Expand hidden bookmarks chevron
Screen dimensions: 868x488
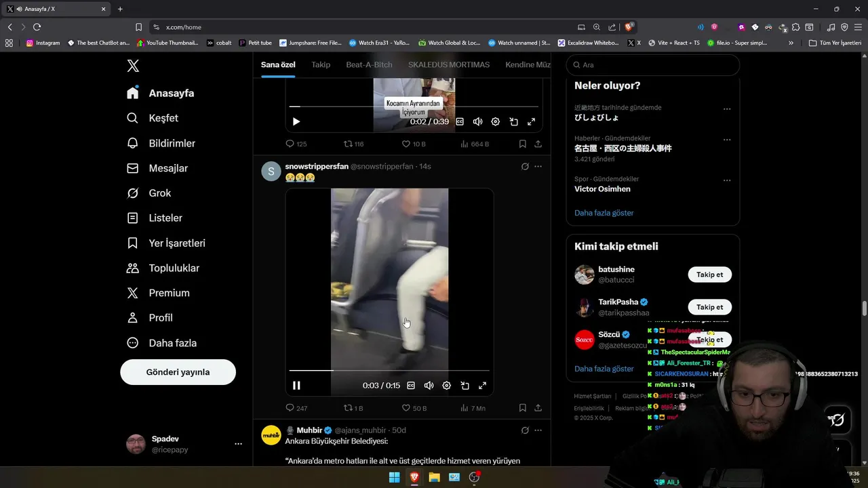click(x=791, y=43)
